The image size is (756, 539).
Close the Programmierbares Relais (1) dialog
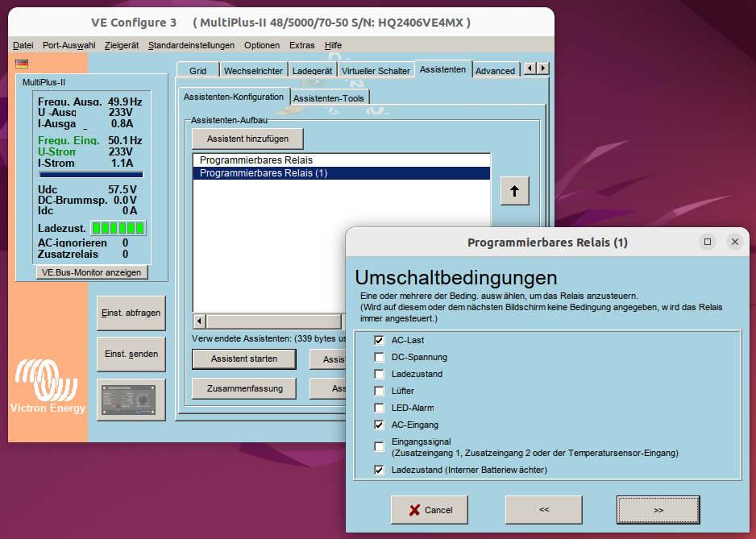[x=735, y=242]
